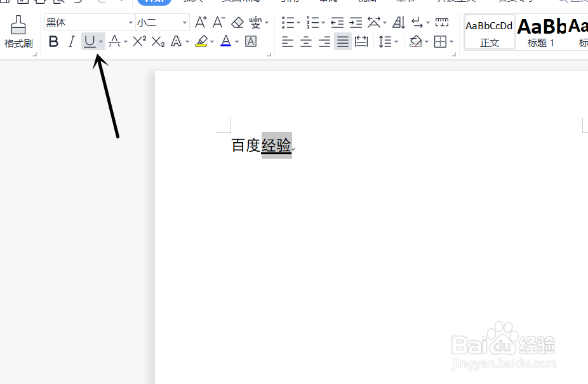Expand bullet style dropdown arrow
Screen dimensions: 588x384
click(x=298, y=23)
